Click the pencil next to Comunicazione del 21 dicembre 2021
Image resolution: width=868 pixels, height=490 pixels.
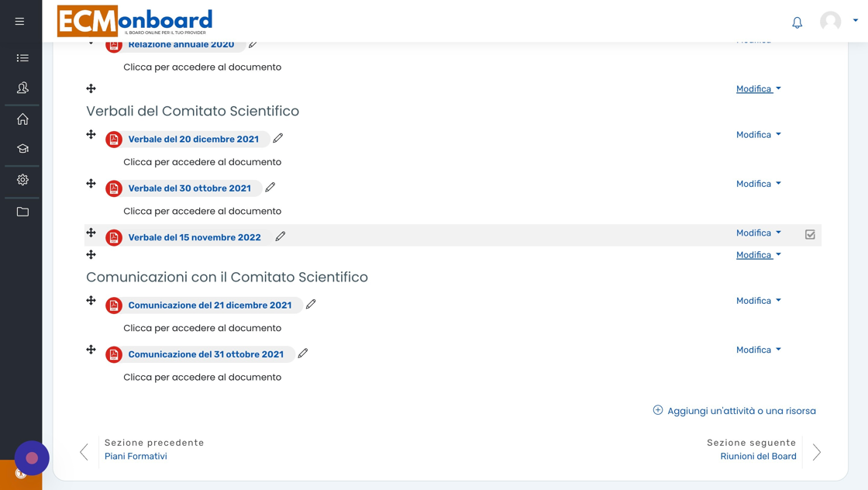(311, 304)
